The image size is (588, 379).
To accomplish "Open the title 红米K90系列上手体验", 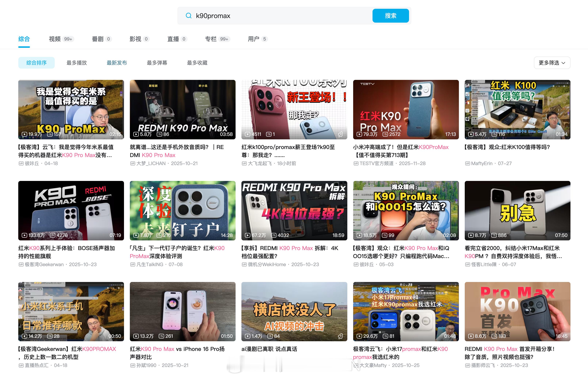I will [x=66, y=252].
